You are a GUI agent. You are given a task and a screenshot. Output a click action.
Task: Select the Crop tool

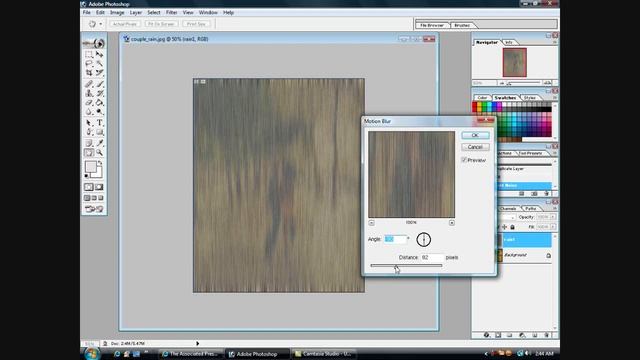pyautogui.click(x=89, y=73)
